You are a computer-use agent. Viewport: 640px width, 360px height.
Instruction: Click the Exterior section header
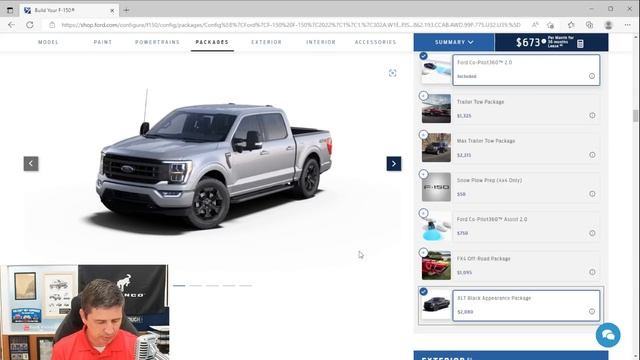click(511, 356)
